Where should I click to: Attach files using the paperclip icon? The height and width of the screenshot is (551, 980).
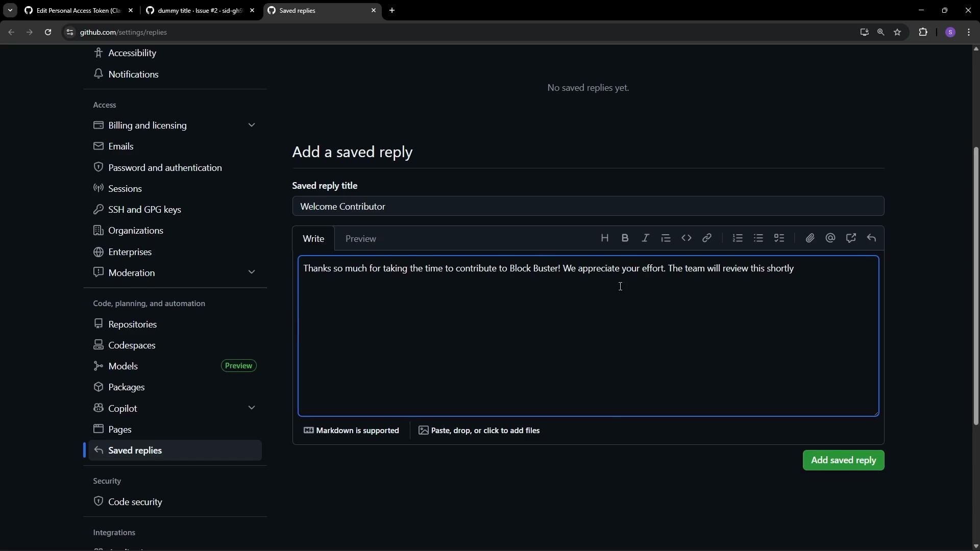click(810, 238)
